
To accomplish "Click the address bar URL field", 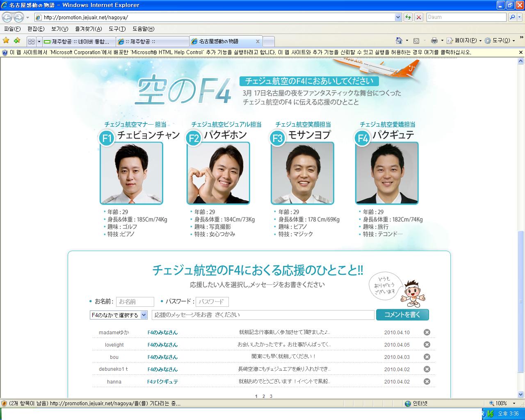I will [214, 17].
